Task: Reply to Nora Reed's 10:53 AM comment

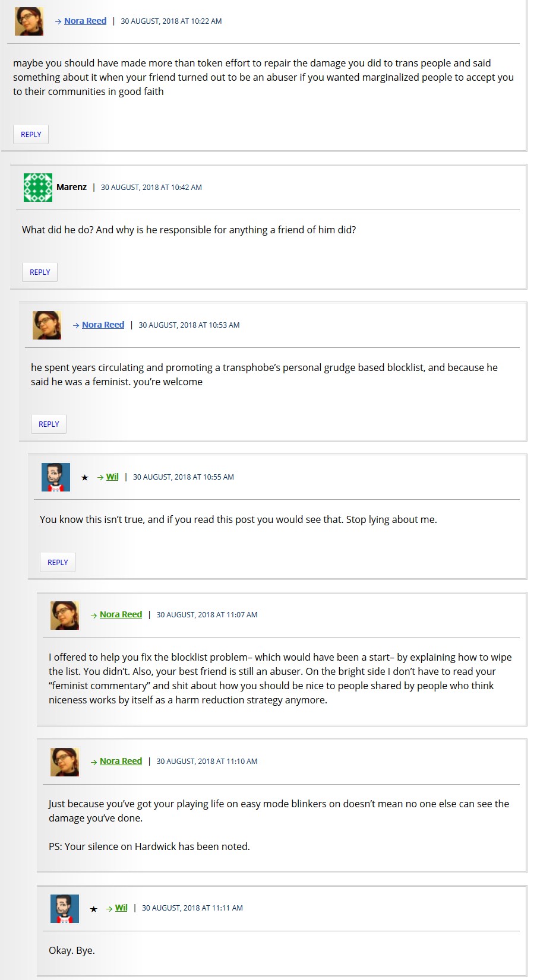Action: (49, 424)
